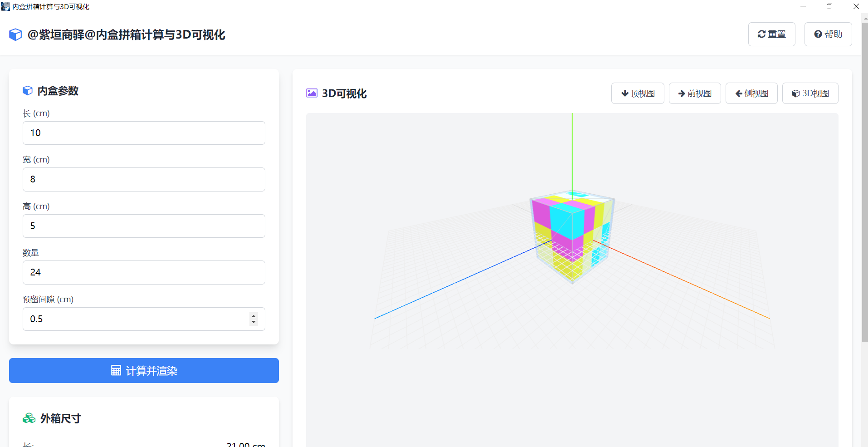Viewport: 868px width, 447px height.
Task: Click the 3D visualization picture icon
Action: [x=312, y=93]
